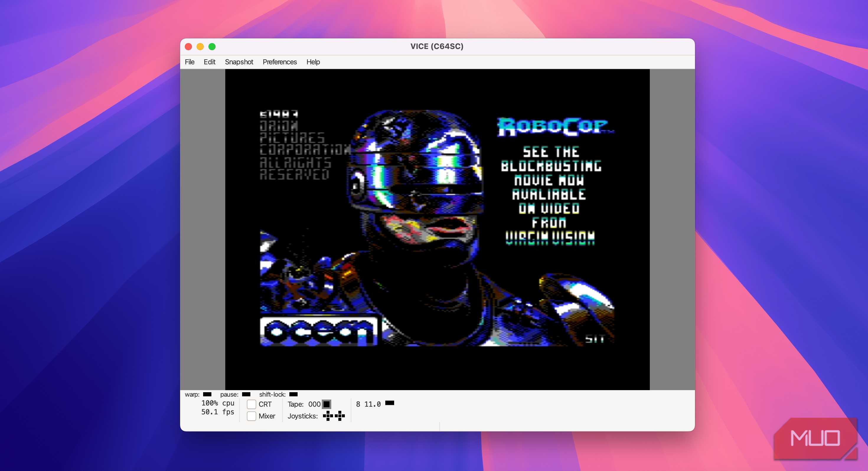Open the Preferences menu

coord(280,62)
